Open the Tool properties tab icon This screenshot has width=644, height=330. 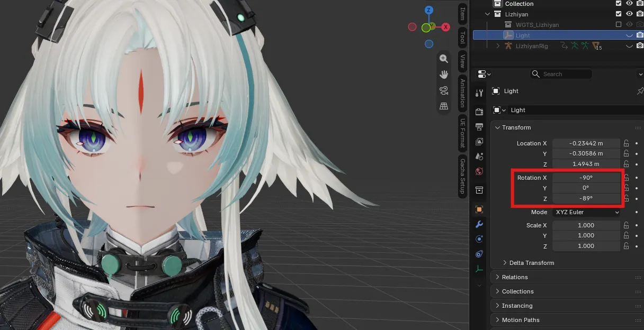(479, 93)
